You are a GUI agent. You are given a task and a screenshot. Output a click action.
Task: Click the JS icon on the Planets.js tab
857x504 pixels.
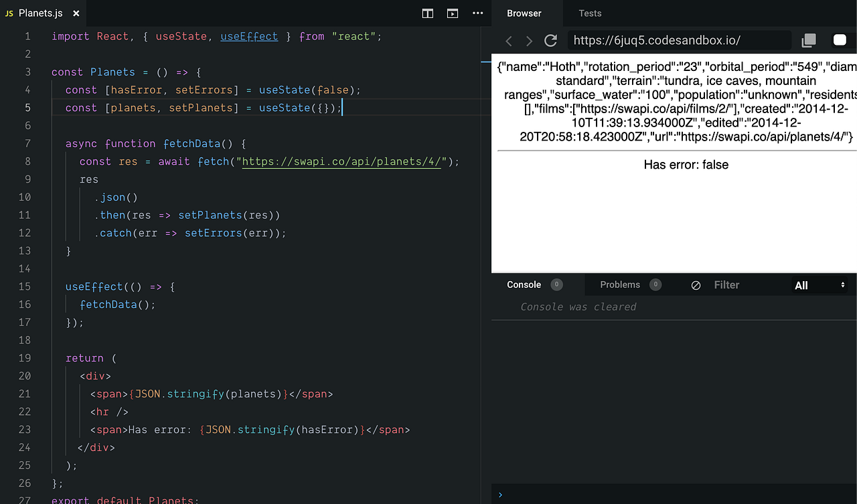pos(9,12)
